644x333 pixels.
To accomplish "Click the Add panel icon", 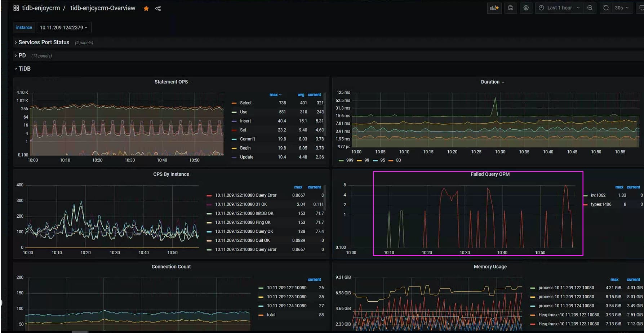I will pos(494,8).
